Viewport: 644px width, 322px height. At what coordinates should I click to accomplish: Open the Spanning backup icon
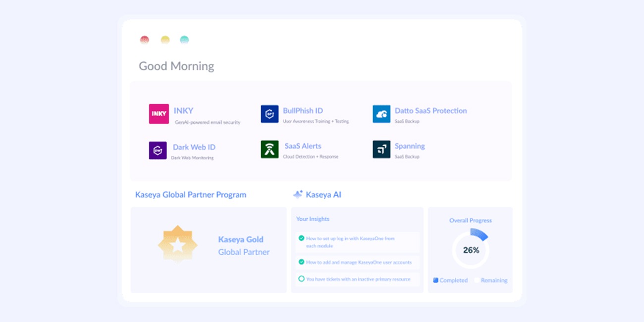[x=381, y=149]
